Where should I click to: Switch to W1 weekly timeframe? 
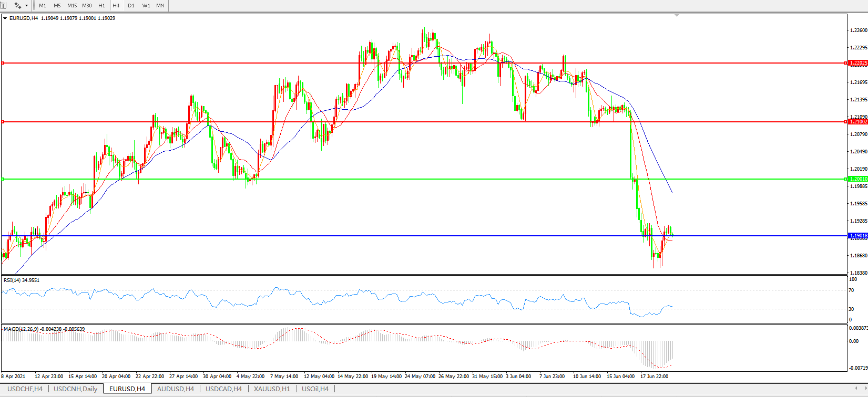[146, 5]
